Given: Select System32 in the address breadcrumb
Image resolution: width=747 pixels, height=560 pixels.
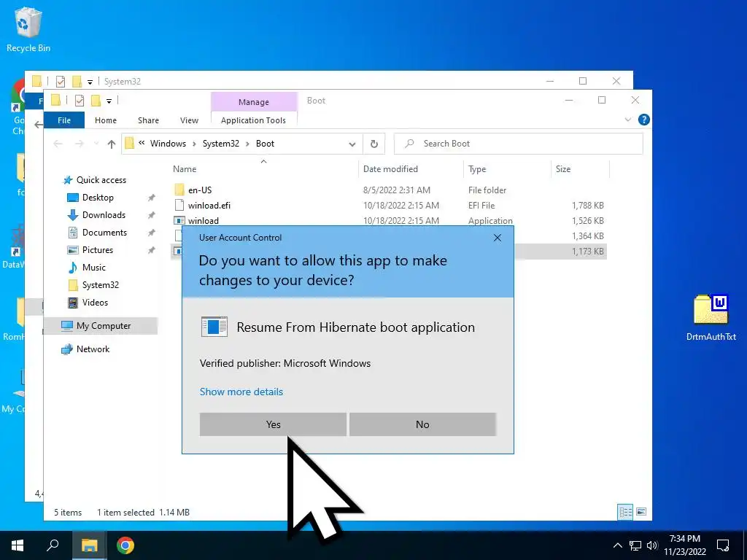Looking at the screenshot, I should point(220,144).
